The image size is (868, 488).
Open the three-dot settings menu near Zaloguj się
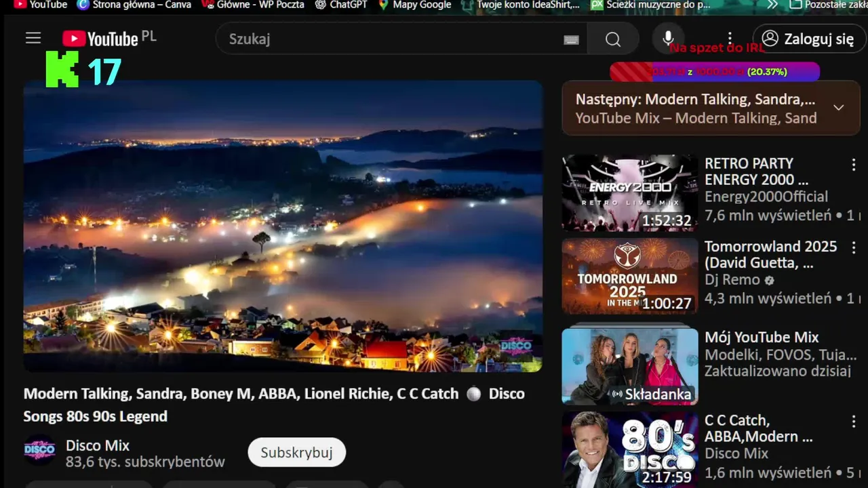coord(730,39)
